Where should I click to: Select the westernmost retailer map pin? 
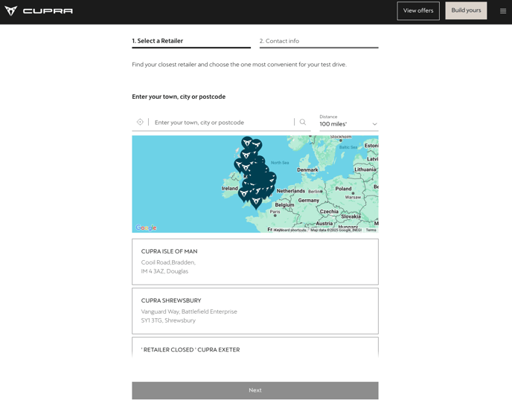click(239, 164)
